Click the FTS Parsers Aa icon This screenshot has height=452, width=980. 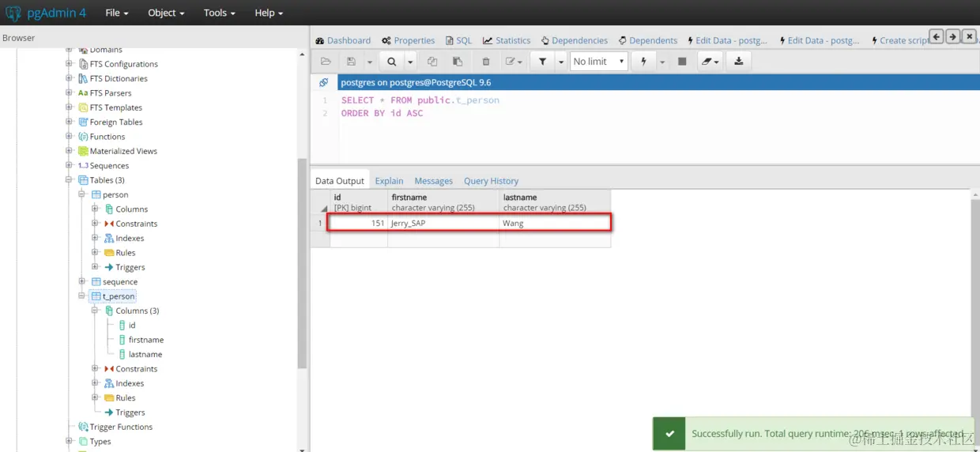pos(83,93)
